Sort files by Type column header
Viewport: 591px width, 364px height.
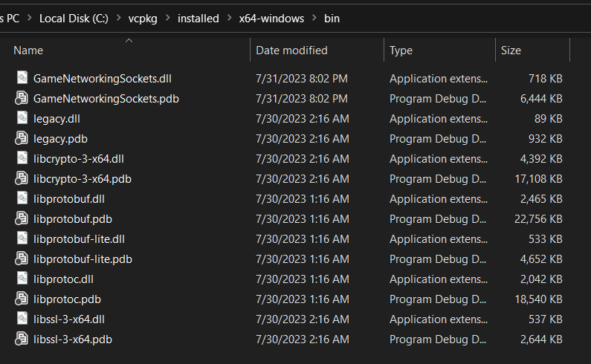401,51
